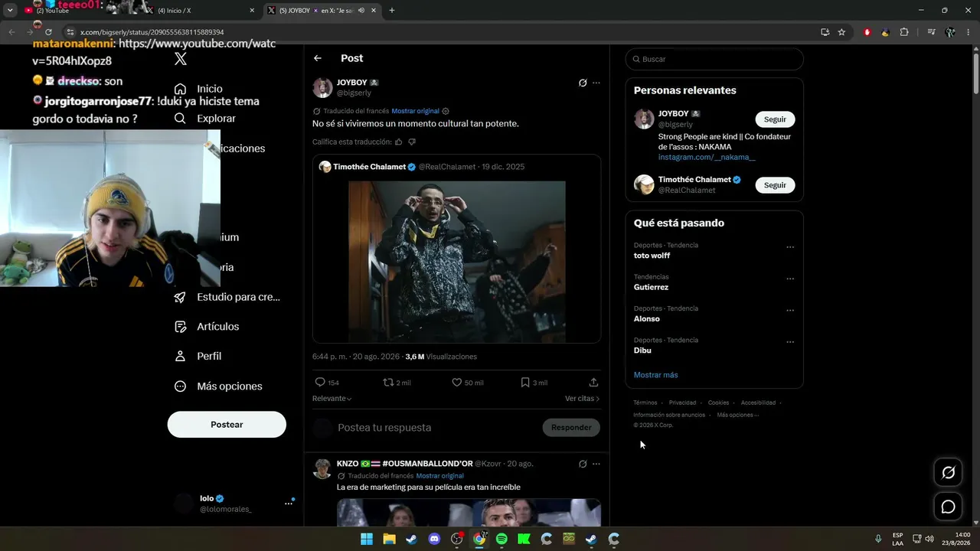Open OBS Studio from the taskbar
Screen dimensions: 980x551
pos(457,539)
